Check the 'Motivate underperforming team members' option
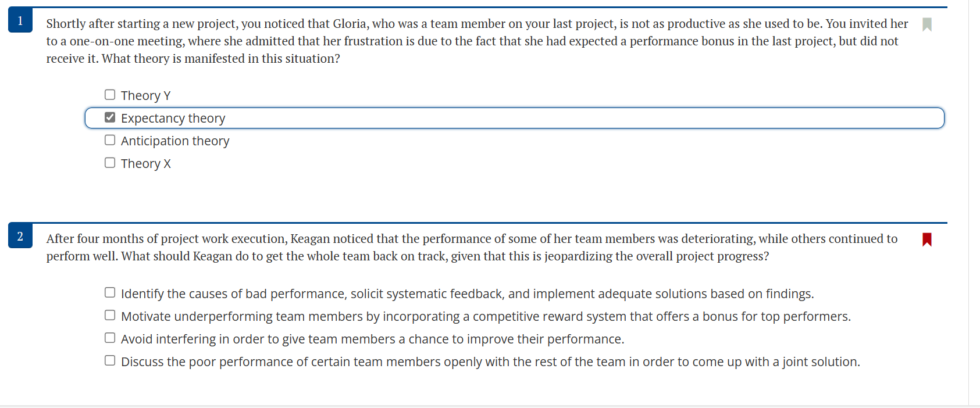The image size is (980, 408). coord(110,315)
